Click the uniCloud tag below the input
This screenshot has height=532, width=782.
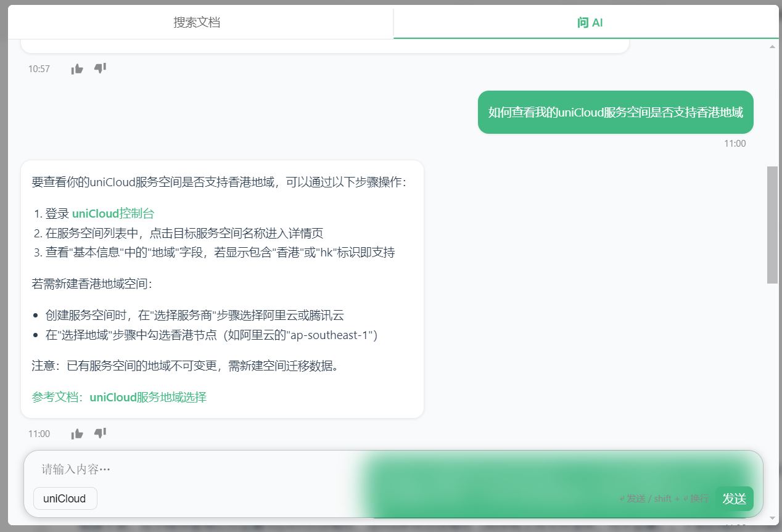tap(65, 499)
